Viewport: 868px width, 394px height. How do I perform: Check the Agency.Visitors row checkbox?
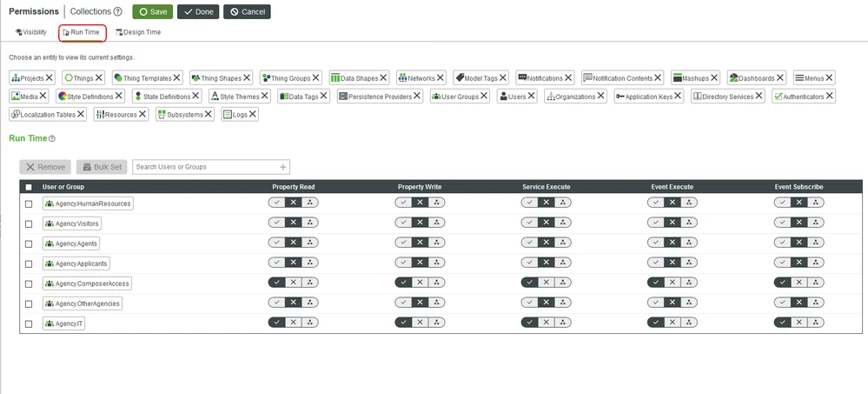(x=29, y=224)
